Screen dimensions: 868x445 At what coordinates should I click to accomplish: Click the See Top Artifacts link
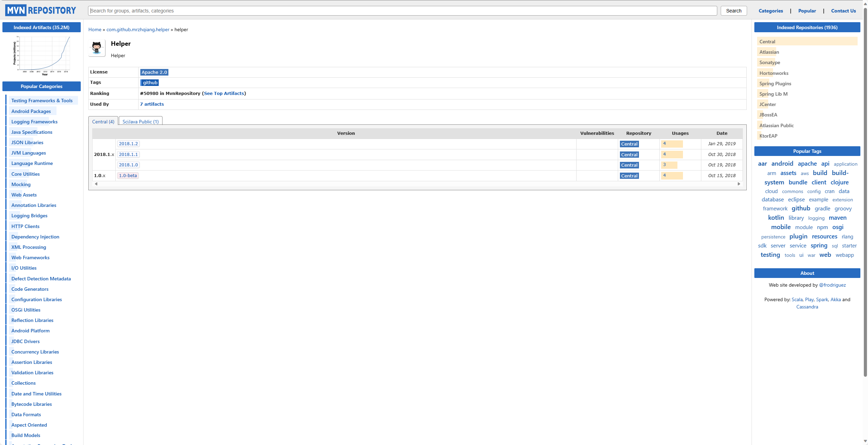(x=223, y=93)
